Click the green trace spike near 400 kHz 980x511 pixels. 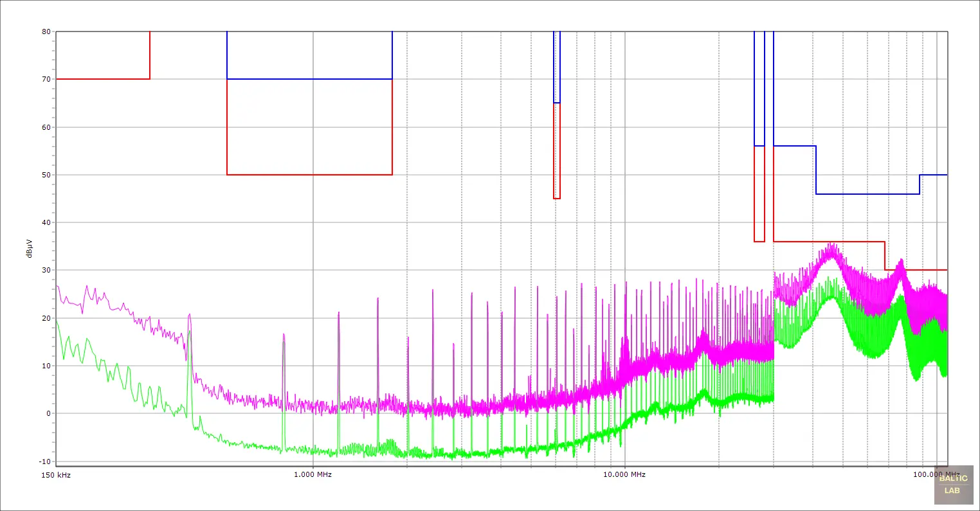tap(189, 332)
